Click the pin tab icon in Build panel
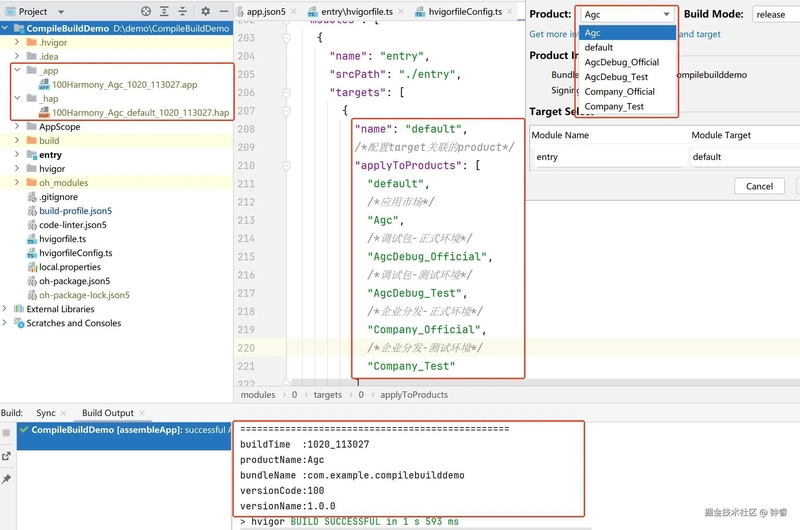Viewport: 800px width, 530px height. [7, 479]
